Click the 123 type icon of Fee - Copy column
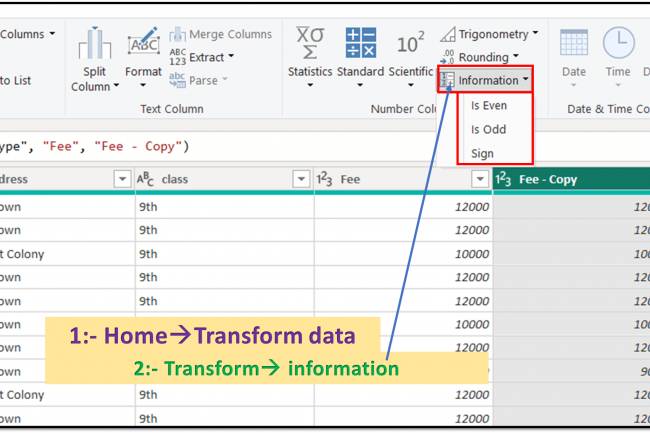This screenshot has height=433, width=650. pyautogui.click(x=503, y=179)
